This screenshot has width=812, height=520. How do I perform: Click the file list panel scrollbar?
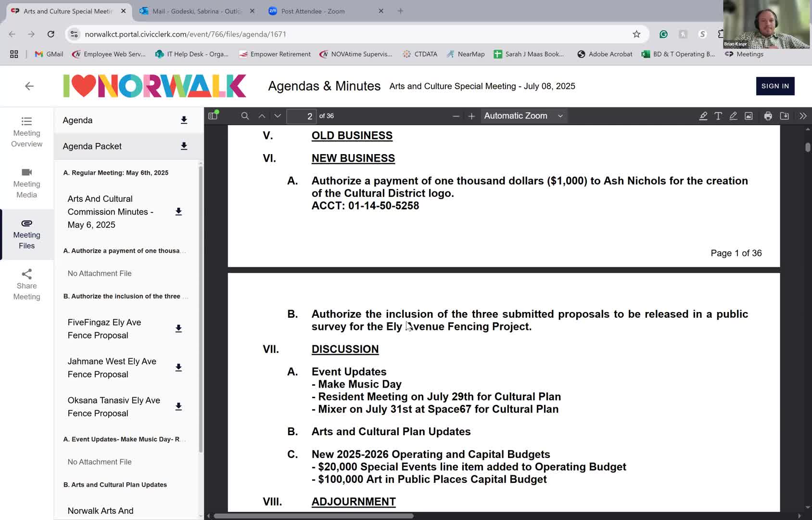point(201,308)
